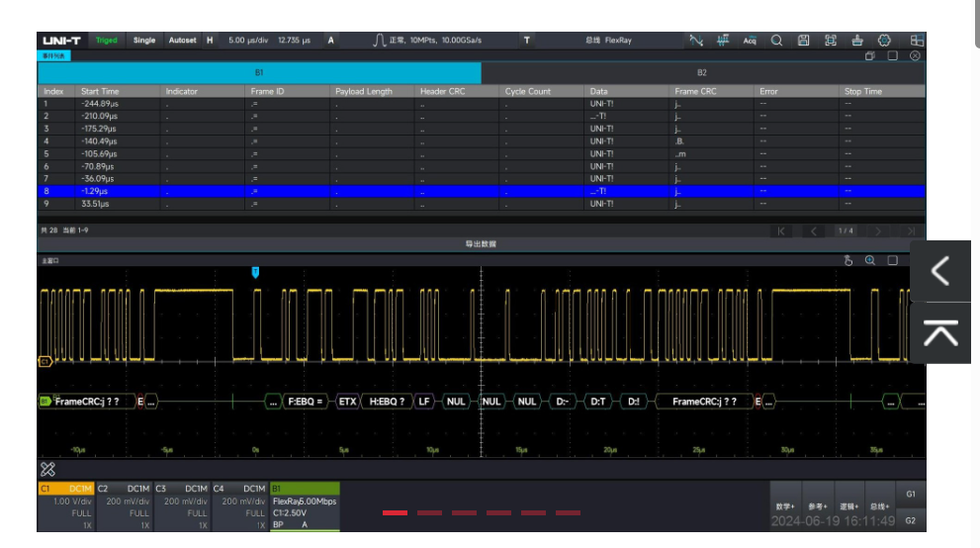Click the blue trigger position T marker
The height and width of the screenshot is (548, 980).
pos(255,272)
